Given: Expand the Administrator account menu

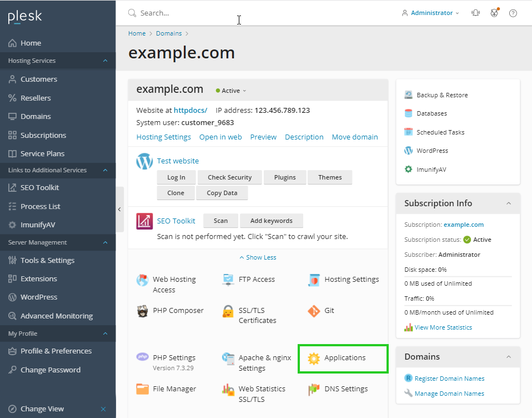Looking at the screenshot, I should 431,13.
